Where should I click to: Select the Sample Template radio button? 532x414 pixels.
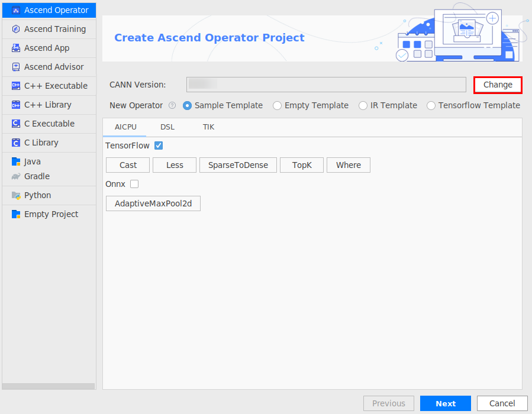[x=187, y=106]
